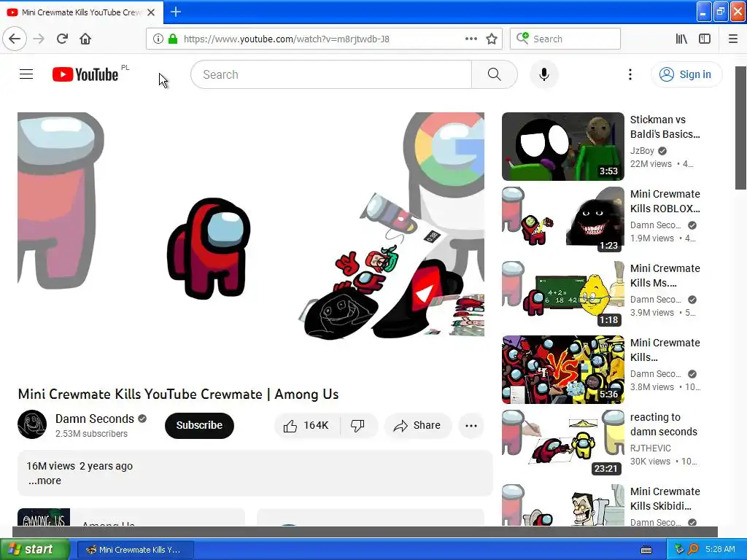Screen dimensions: 747x560
Task: Click the green padlock security icon
Action: tap(173, 39)
